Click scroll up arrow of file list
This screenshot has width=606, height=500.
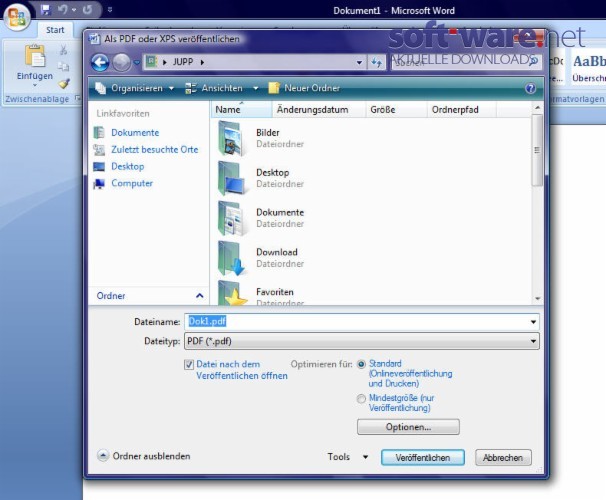coord(537,107)
